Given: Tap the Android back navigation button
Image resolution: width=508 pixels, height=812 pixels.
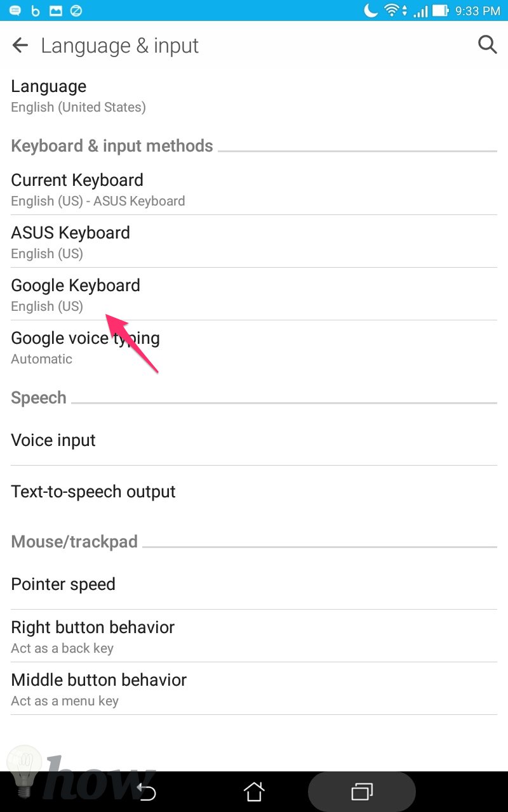Looking at the screenshot, I should coord(147,791).
